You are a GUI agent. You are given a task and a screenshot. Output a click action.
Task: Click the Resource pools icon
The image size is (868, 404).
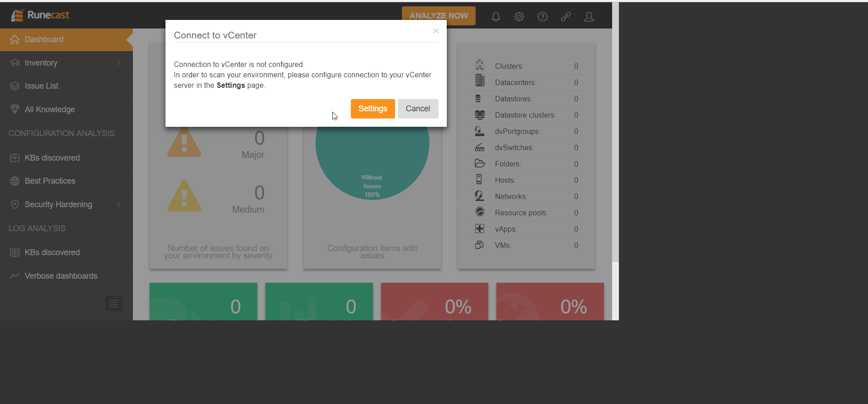pos(480,212)
